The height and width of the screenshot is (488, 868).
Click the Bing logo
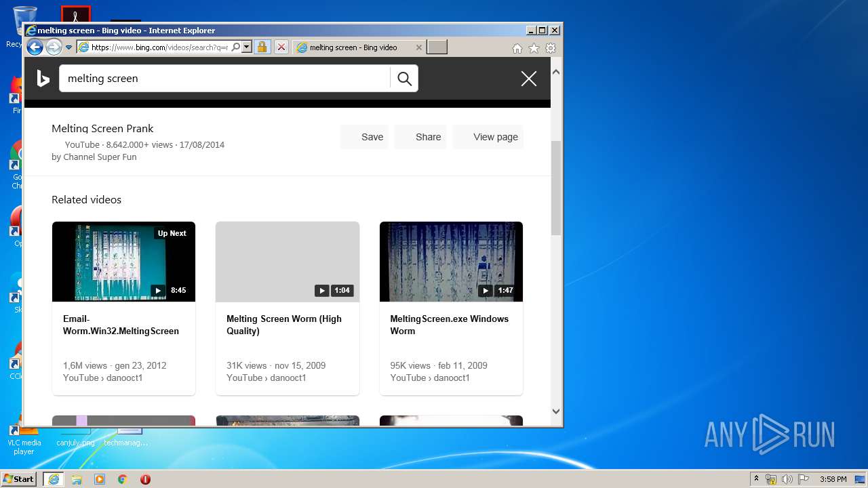coord(43,79)
